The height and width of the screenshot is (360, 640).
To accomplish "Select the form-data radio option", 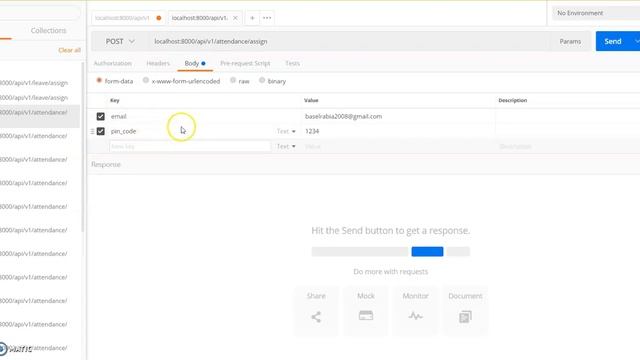I will pos(99,80).
